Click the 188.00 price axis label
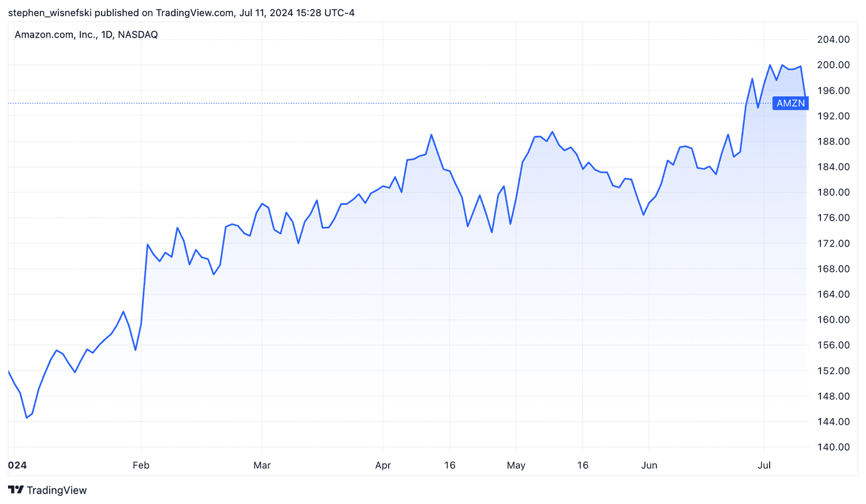The image size is (866, 504). [x=833, y=141]
